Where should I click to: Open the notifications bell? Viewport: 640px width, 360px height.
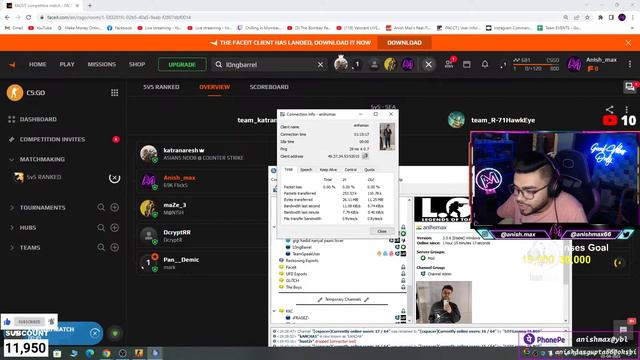485,64
